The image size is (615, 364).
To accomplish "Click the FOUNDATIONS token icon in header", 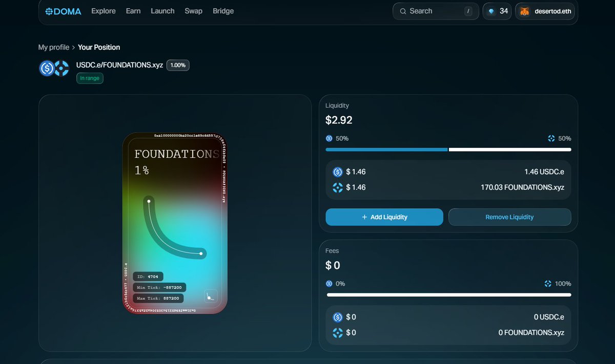I will 61,68.
